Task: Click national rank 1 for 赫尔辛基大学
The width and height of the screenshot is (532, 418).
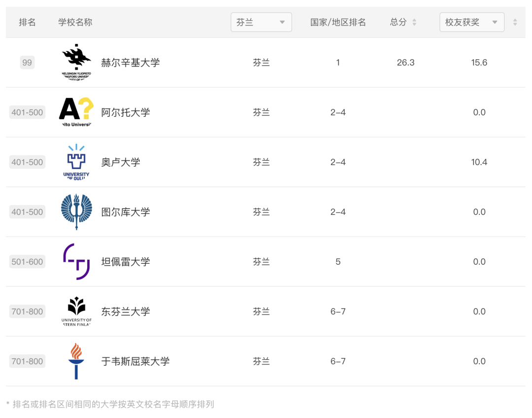Action: 338,63
